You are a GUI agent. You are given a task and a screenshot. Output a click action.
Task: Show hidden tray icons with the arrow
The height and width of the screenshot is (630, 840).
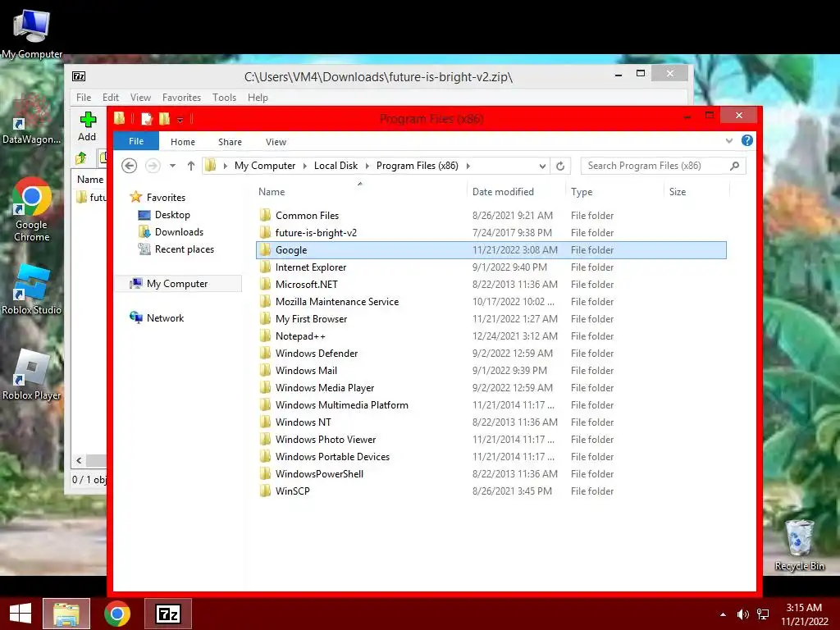pos(723,614)
